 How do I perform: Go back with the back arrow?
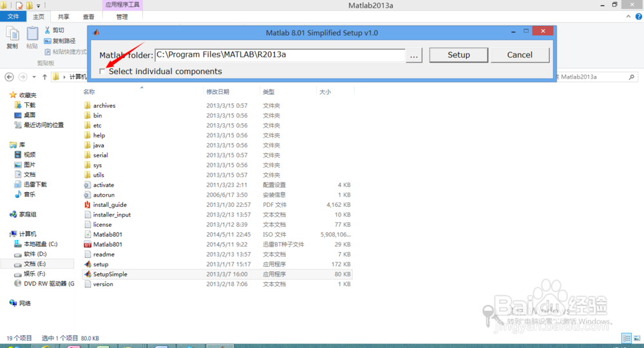coord(9,77)
